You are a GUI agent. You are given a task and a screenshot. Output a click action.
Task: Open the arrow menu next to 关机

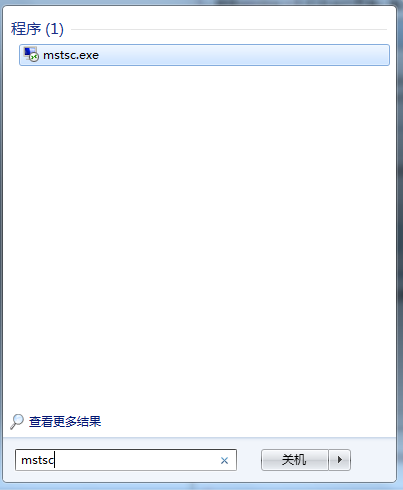340,460
